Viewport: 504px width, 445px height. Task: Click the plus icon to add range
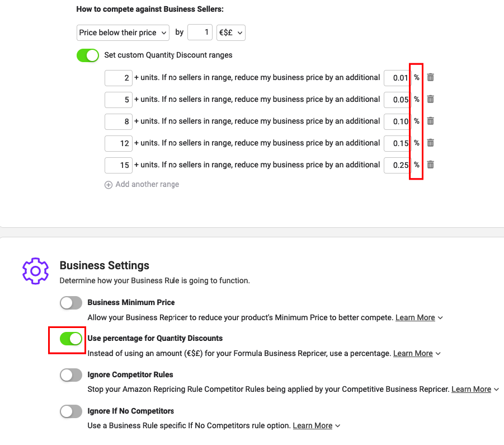tap(109, 185)
